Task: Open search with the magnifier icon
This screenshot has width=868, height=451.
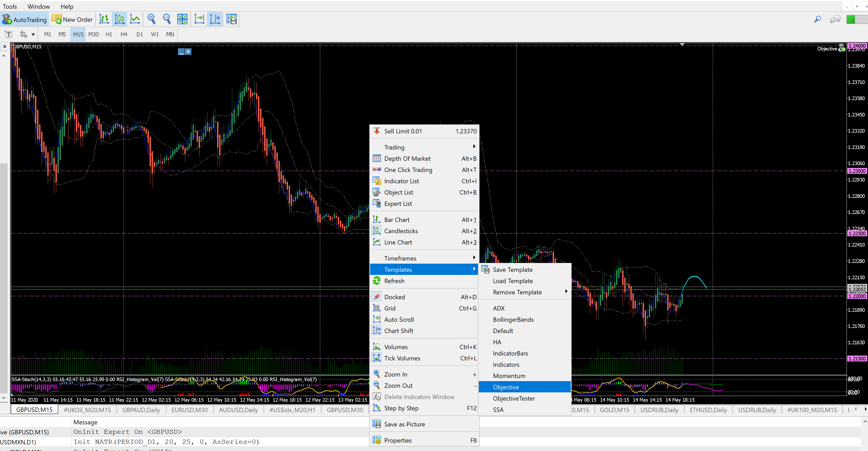Action: 817,19
